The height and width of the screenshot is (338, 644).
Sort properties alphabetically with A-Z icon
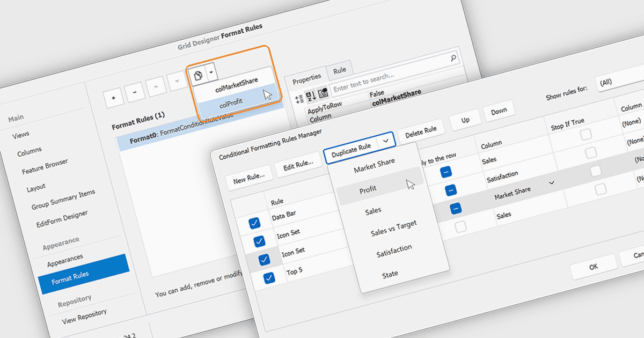pyautogui.click(x=311, y=97)
